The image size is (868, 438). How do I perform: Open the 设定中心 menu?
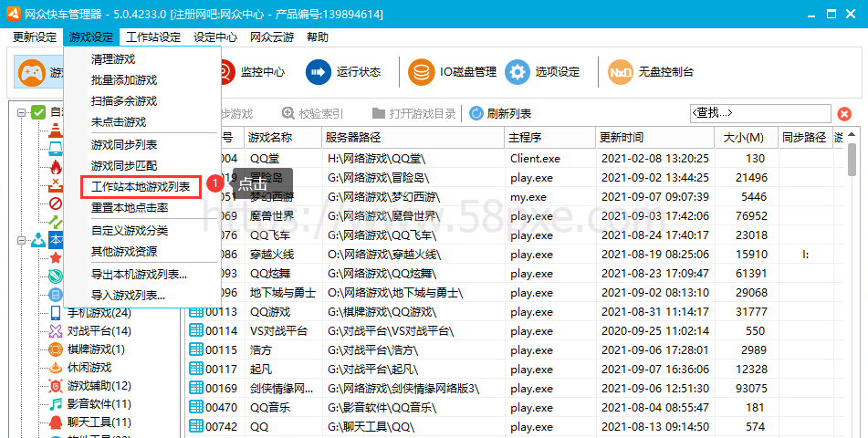[215, 37]
